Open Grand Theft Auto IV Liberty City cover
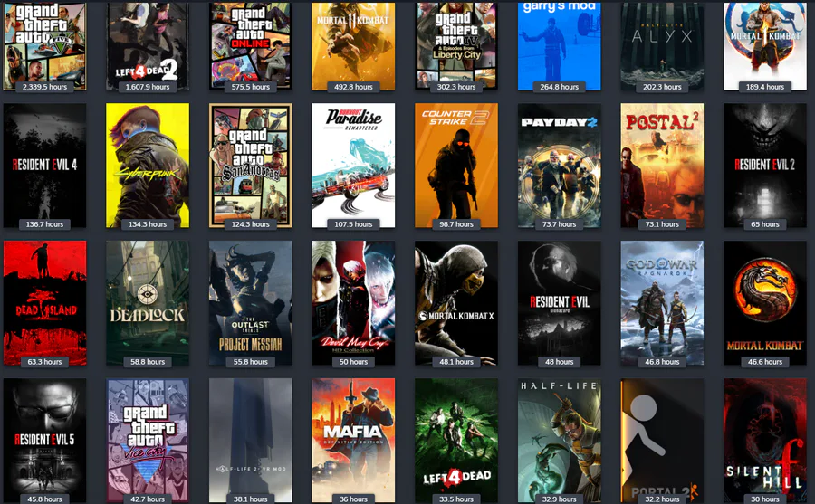 [x=456, y=46]
